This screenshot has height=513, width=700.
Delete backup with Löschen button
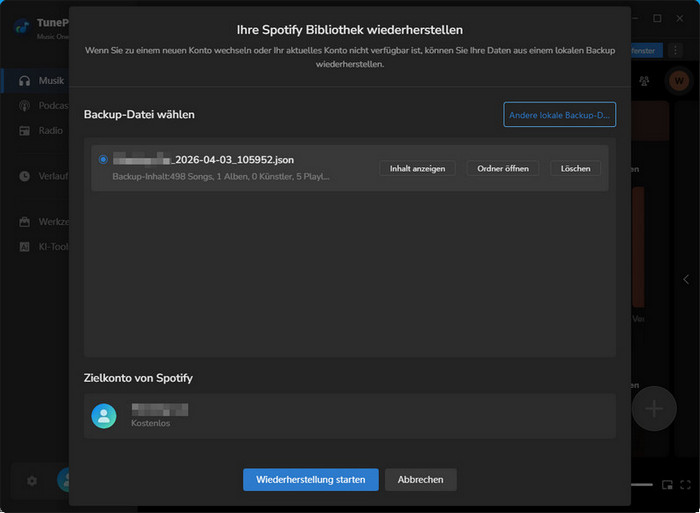click(x=575, y=168)
